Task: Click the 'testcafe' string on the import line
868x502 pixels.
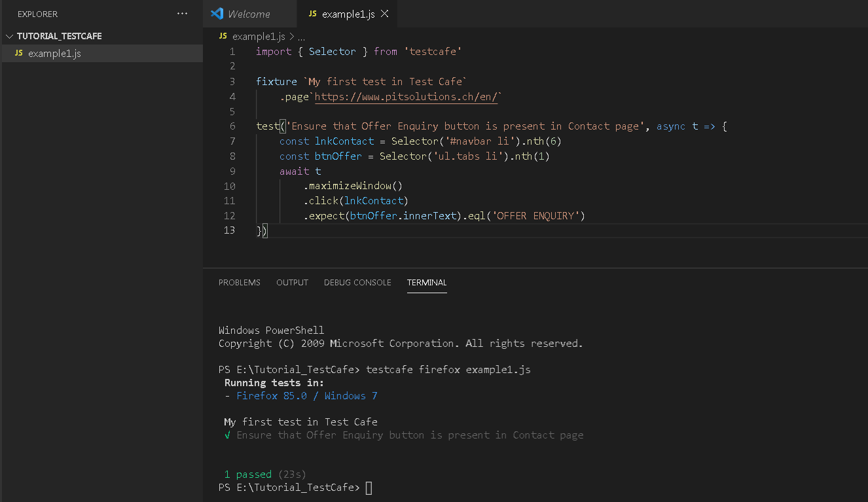Action: coord(433,52)
